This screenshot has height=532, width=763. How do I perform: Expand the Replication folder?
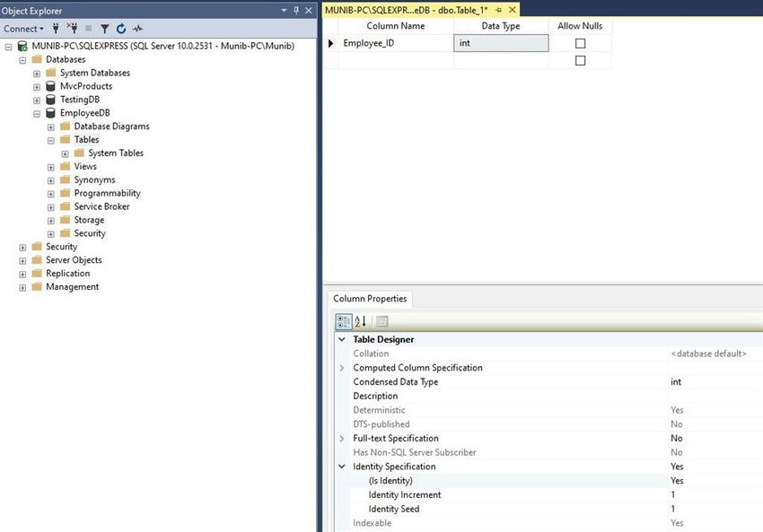[22, 275]
